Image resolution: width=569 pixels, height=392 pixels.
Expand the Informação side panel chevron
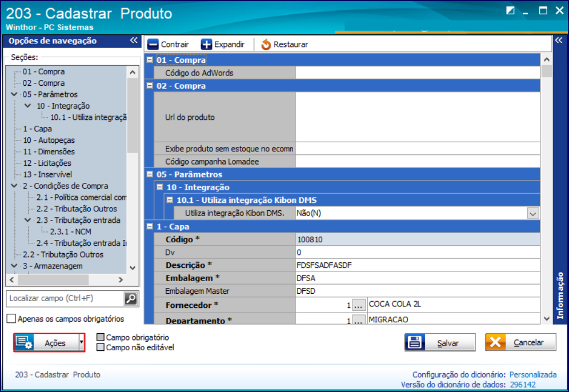pos(559,41)
